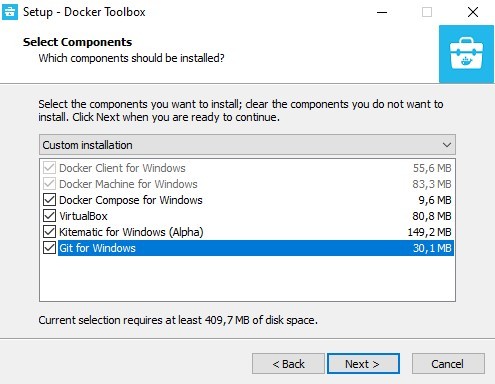Select Docker Compose for Windows row
The image size is (495, 384).
(247, 200)
